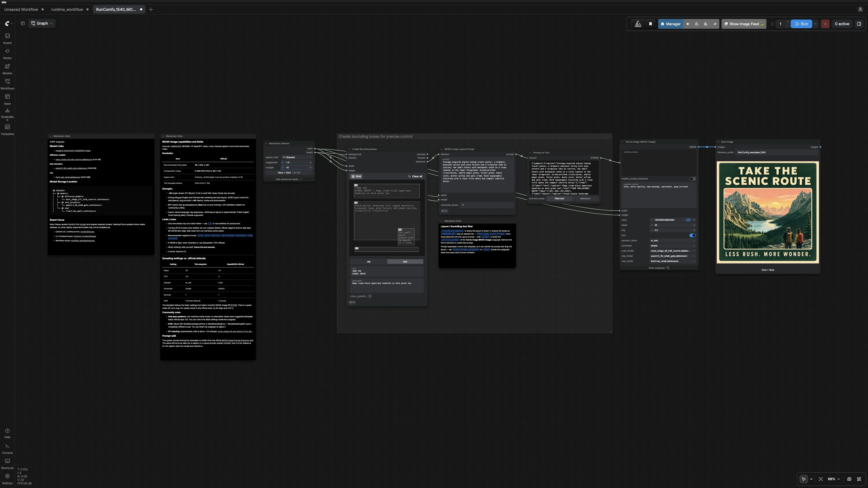Click the sailboat logo toolbar icon
This screenshot has height=488, width=868.
638,24
